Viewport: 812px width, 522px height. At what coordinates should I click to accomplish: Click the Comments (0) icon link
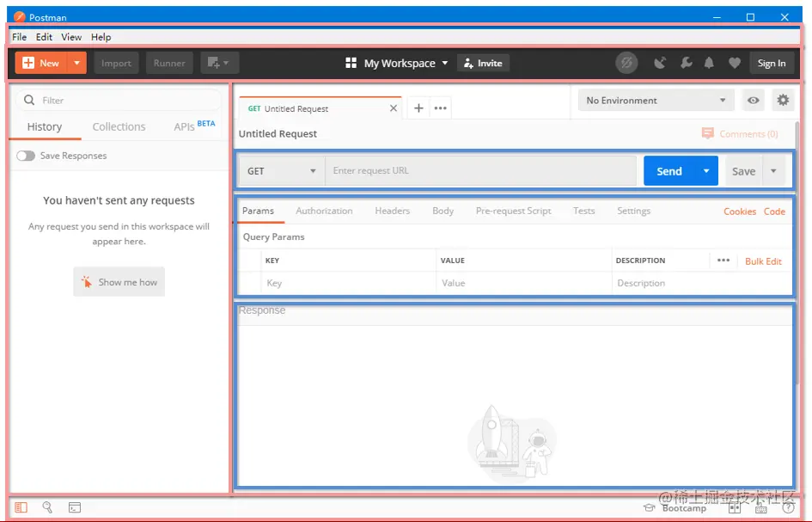(740, 134)
